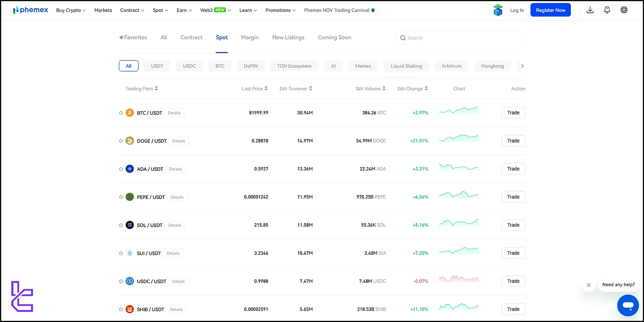
Task: Open the gift box rewards icon
Action: 498,10
